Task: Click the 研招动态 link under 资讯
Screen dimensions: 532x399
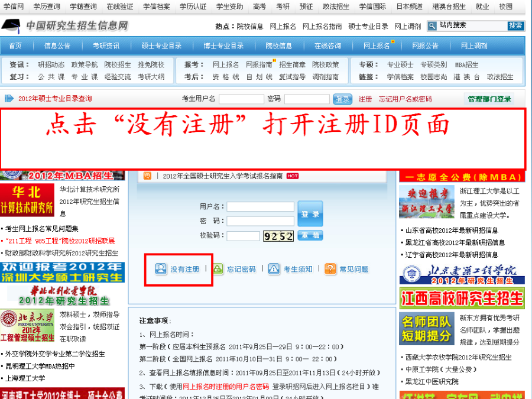Action: point(51,64)
